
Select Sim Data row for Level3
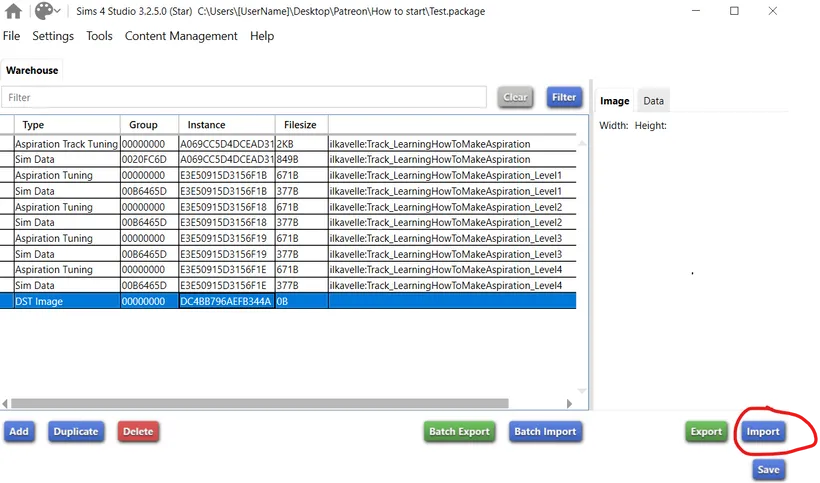click(288, 254)
